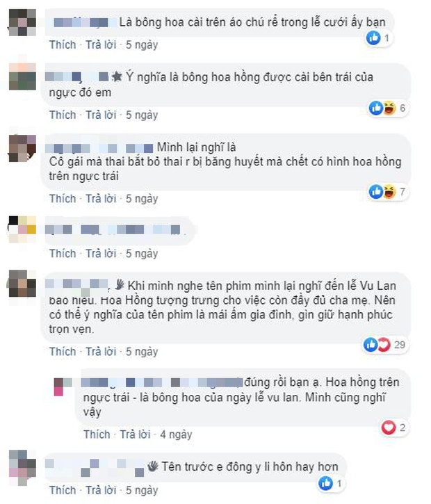Image resolution: width=431 pixels, height=504 pixels.
Task: Click the like reaction icon on the first comment
Action: click(373, 38)
